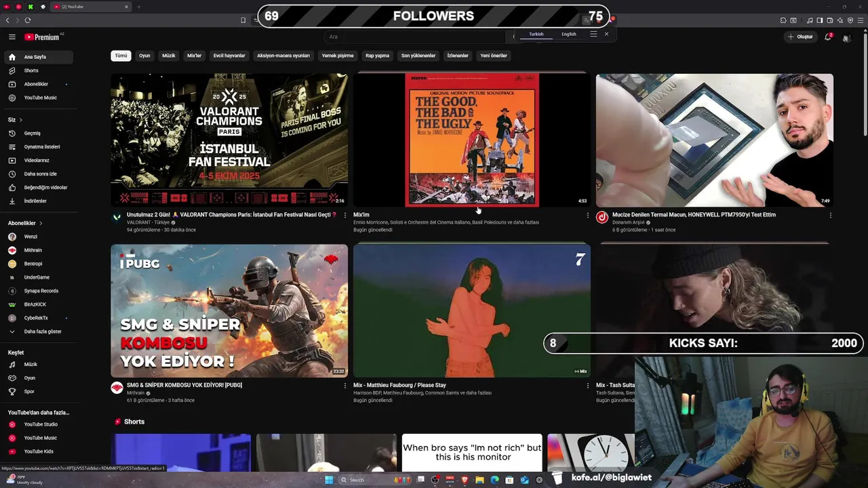Open SMG & SNİPER KOMBOSU thumbnail
868x488 pixels.
[229, 310]
